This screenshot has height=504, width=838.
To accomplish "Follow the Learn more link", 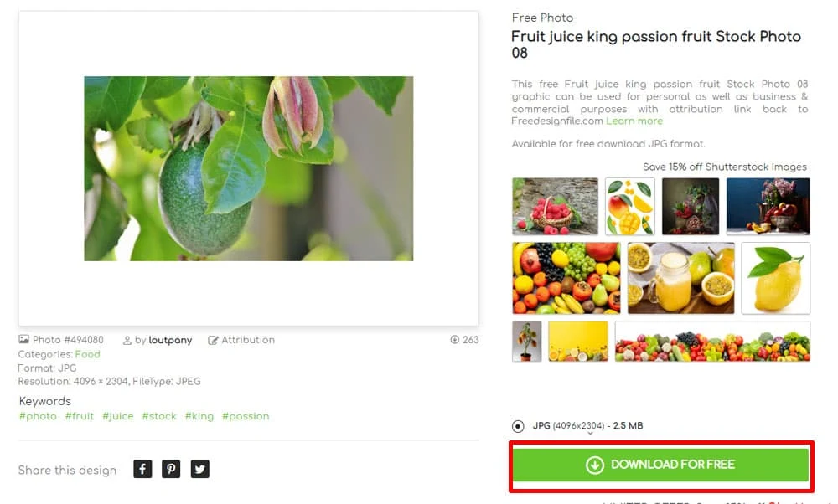I will click(634, 121).
